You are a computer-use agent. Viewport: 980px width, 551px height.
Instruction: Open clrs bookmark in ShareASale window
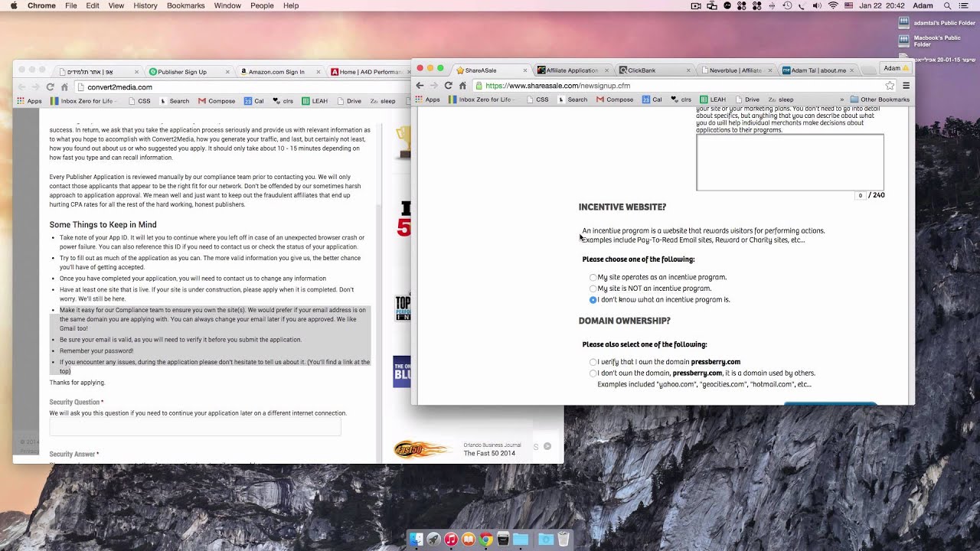(x=681, y=99)
